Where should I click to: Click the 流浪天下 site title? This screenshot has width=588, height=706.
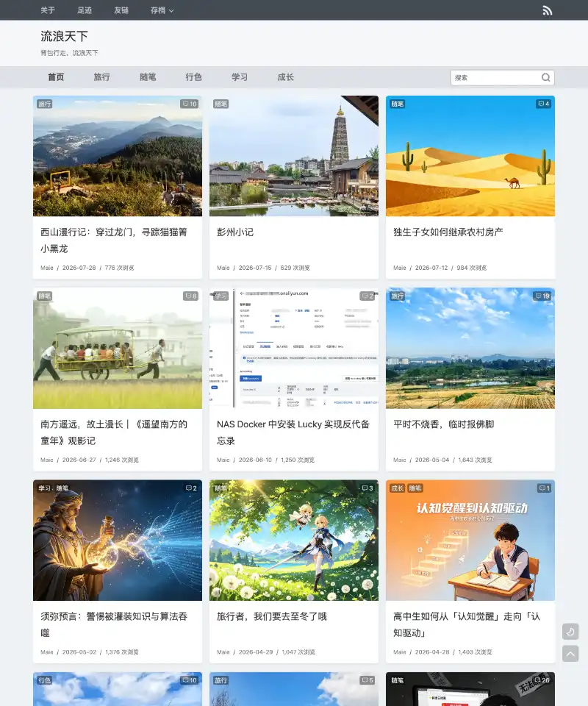coord(64,36)
